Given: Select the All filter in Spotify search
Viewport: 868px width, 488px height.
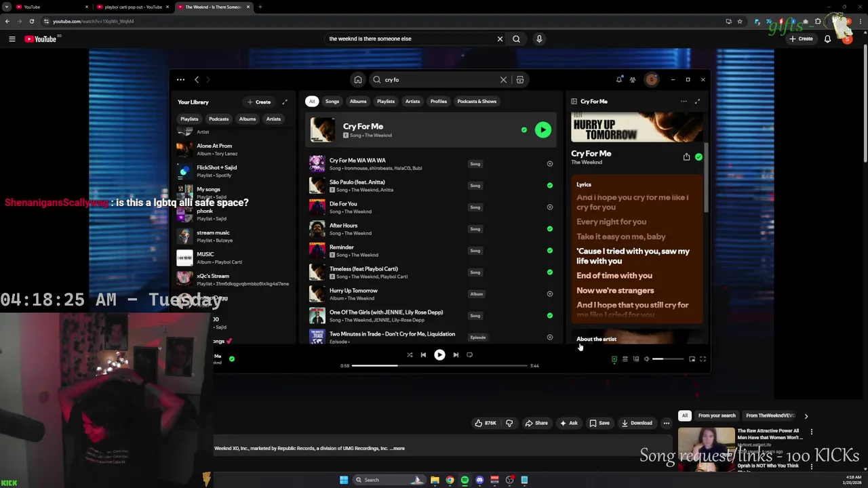Looking at the screenshot, I should click(312, 102).
